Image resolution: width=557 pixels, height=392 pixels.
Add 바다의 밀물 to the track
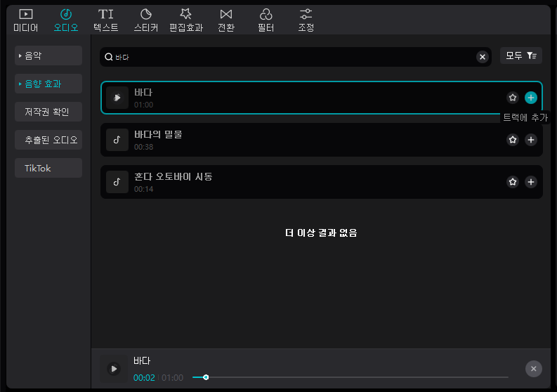point(531,140)
